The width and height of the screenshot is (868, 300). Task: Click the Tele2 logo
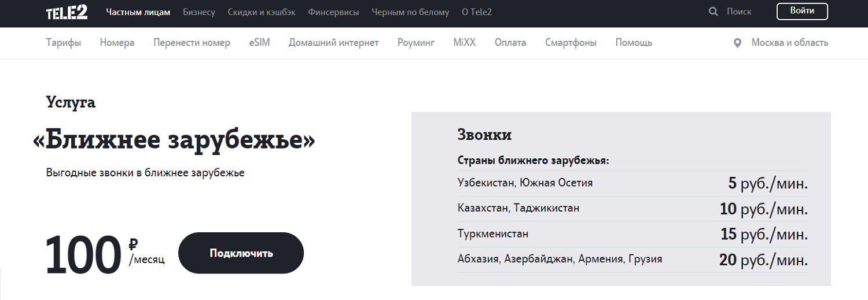[x=67, y=12]
